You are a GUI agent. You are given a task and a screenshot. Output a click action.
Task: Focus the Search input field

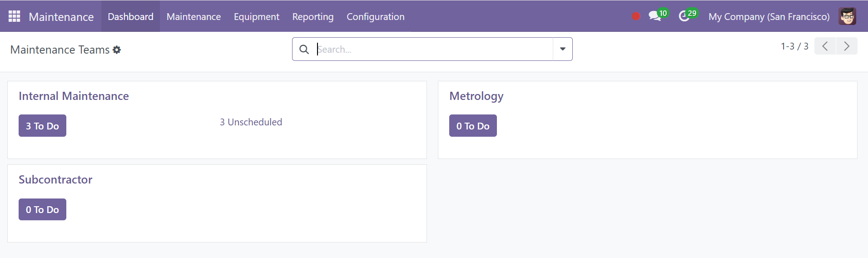point(434,49)
